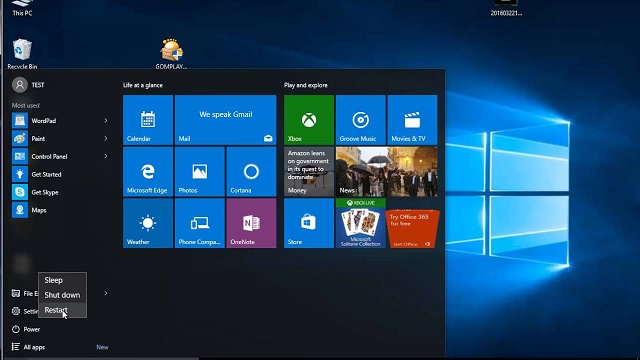Image resolution: width=640 pixels, height=360 pixels.
Task: Select the 201603221 desktop file
Action: pos(506,7)
